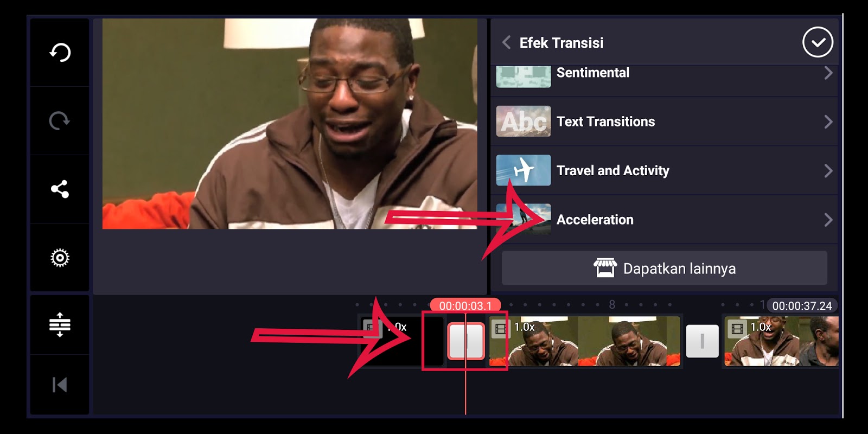Click film icon on last clip

pyautogui.click(x=737, y=328)
